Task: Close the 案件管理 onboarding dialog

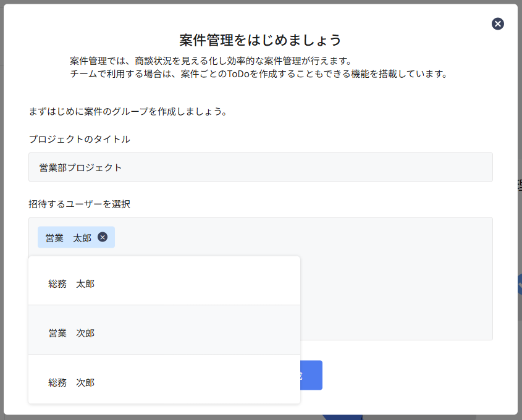Action: (497, 24)
